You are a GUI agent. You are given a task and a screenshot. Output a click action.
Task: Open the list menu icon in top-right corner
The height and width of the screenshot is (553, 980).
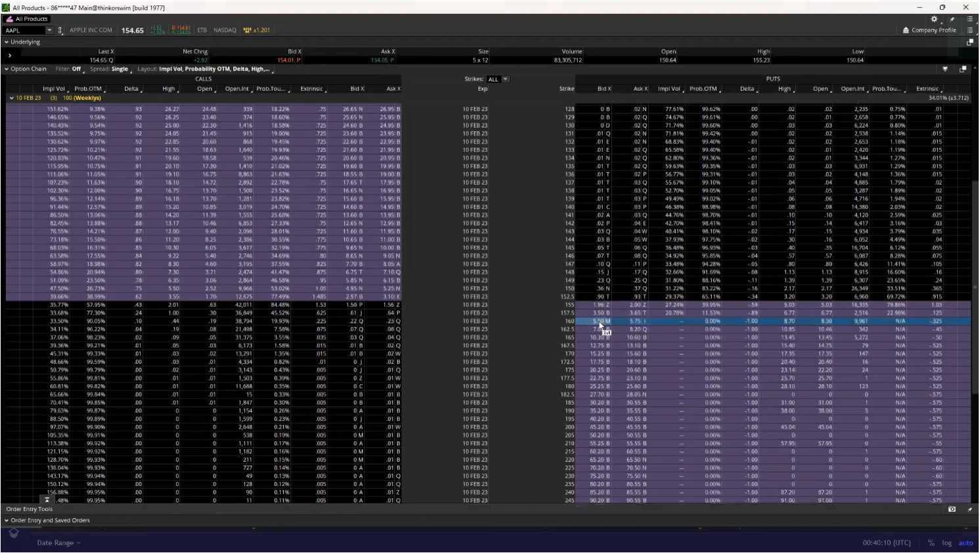pos(969,19)
